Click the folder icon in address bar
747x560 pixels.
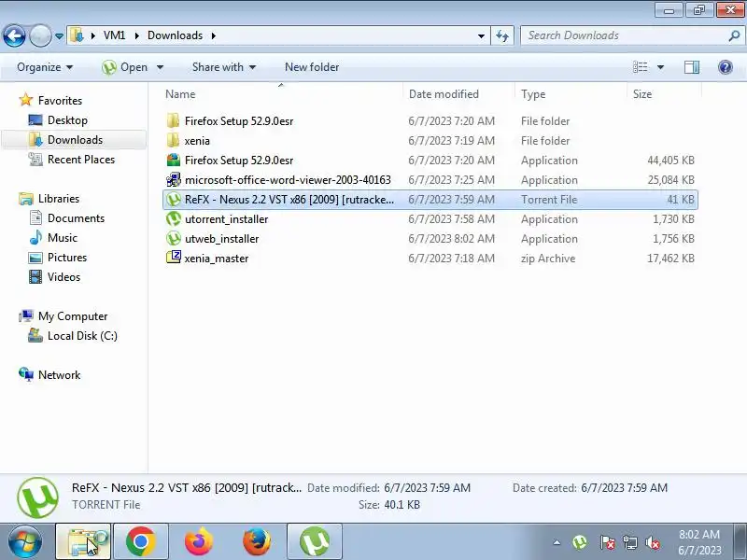[x=77, y=35]
